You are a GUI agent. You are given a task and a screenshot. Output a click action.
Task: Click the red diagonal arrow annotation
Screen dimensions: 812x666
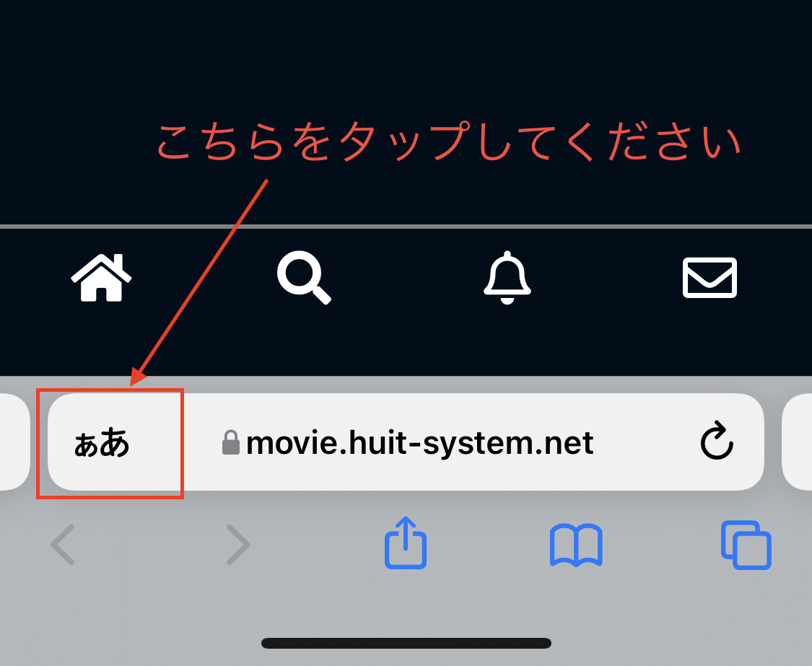[199, 282]
